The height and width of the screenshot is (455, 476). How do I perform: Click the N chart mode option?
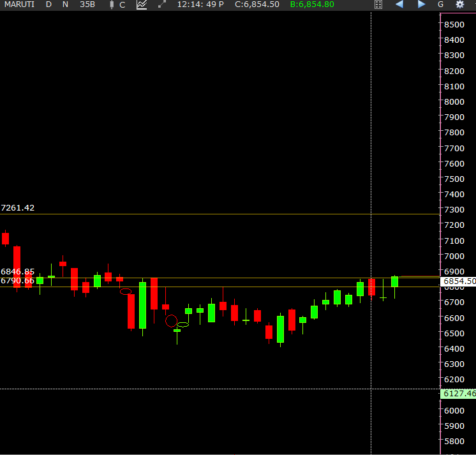tap(65, 4)
